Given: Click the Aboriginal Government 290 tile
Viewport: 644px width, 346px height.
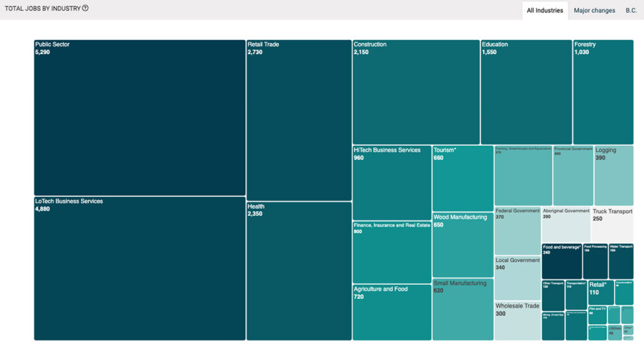Looking at the screenshot, I should coord(566,225).
